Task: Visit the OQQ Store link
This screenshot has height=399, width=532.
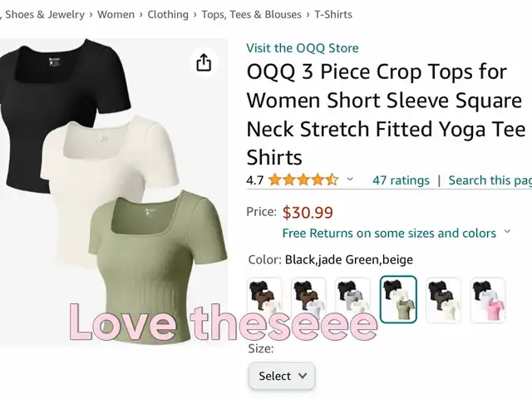Action: [x=303, y=48]
